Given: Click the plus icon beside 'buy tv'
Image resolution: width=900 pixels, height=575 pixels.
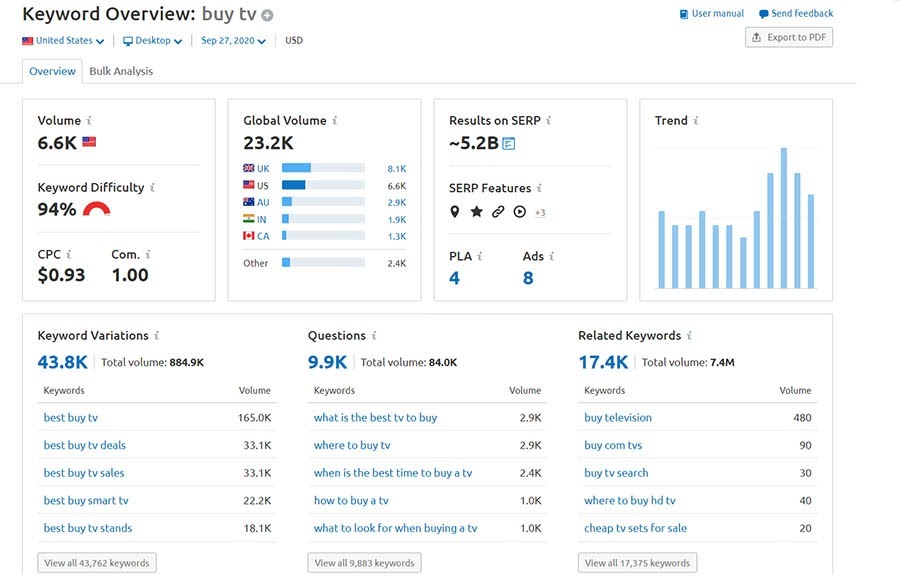Looking at the screenshot, I should (267, 15).
